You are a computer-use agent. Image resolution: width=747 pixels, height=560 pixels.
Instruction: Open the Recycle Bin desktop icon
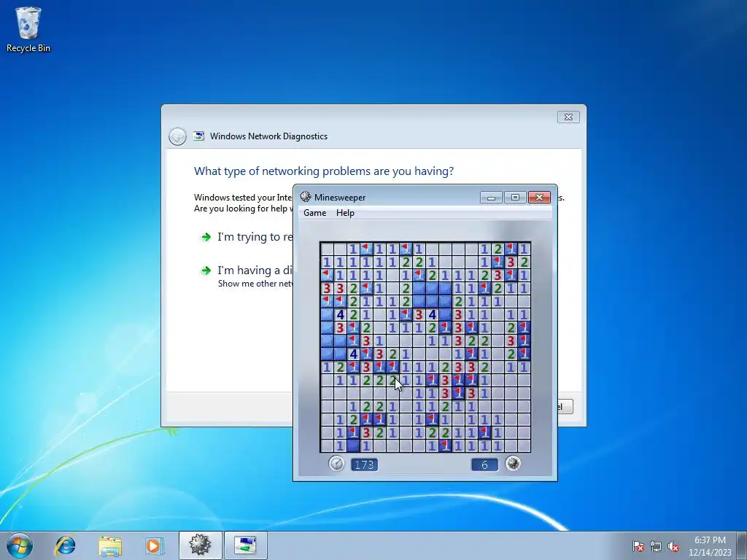pos(28,29)
